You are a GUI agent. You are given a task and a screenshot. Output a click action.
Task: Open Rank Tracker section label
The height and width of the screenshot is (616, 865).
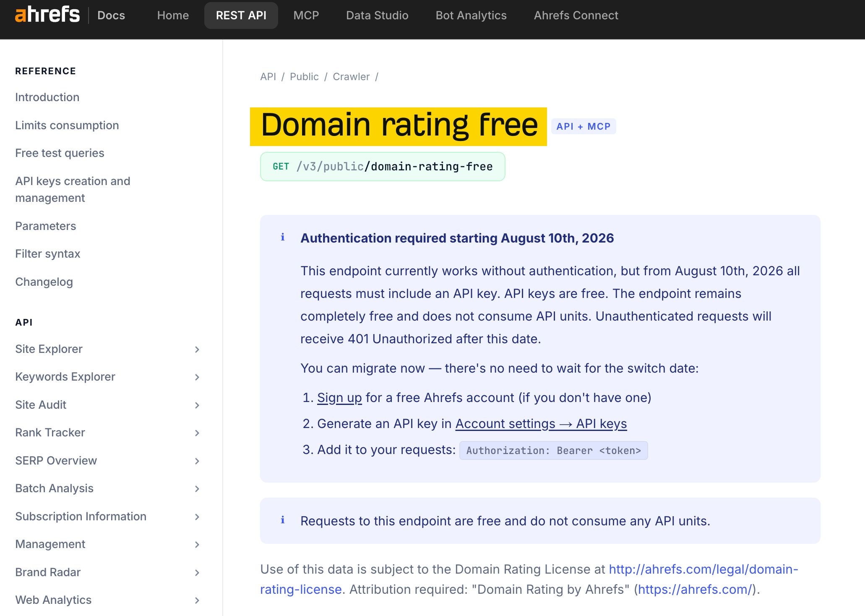(50, 433)
